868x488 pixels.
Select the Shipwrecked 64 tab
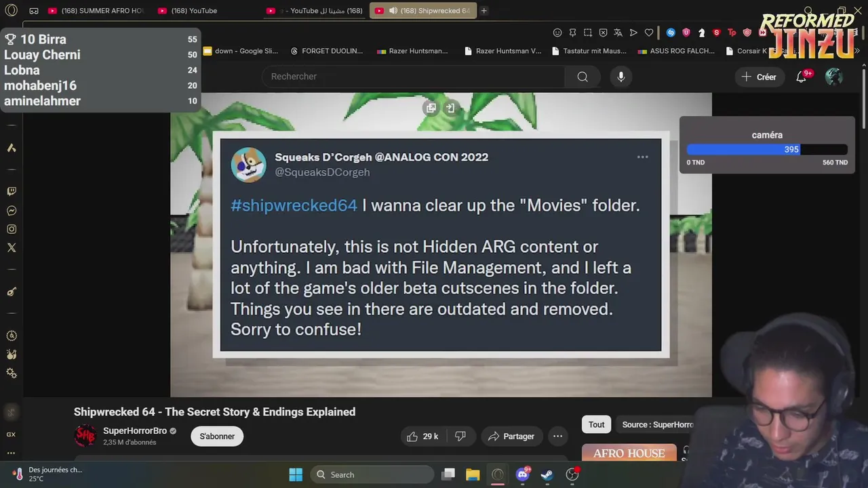(423, 11)
